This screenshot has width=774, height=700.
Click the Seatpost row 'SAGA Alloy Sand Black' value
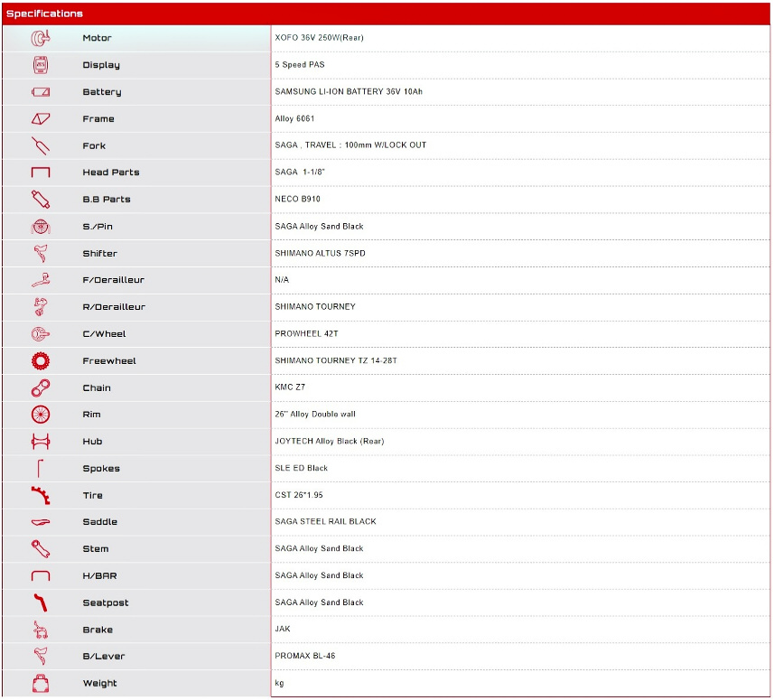(x=319, y=602)
